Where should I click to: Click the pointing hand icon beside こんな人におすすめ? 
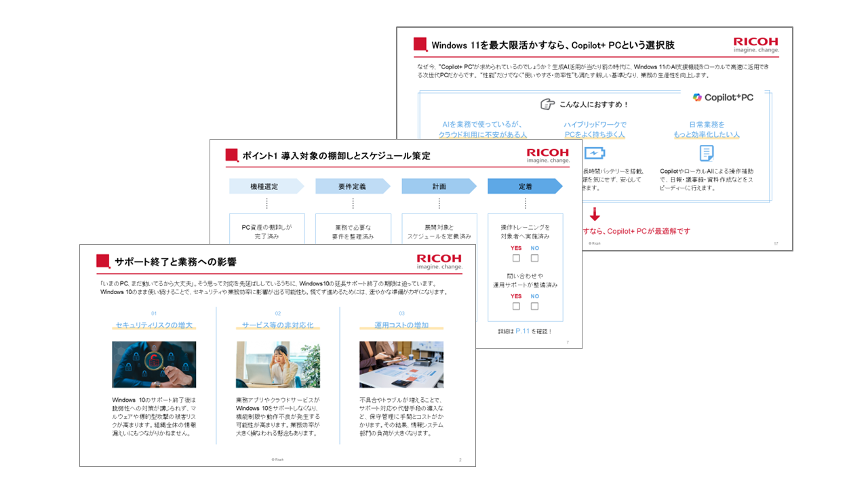547,104
